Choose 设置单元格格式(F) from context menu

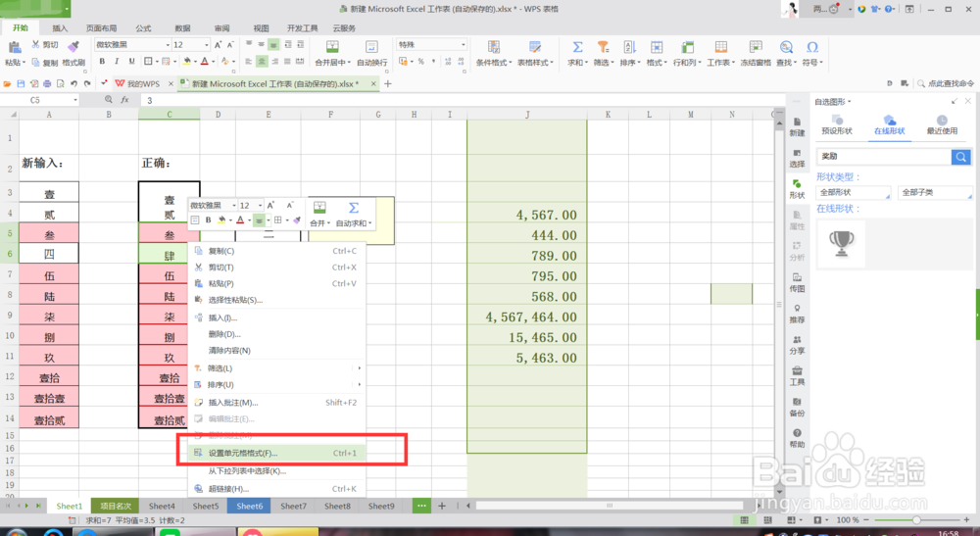(276, 453)
